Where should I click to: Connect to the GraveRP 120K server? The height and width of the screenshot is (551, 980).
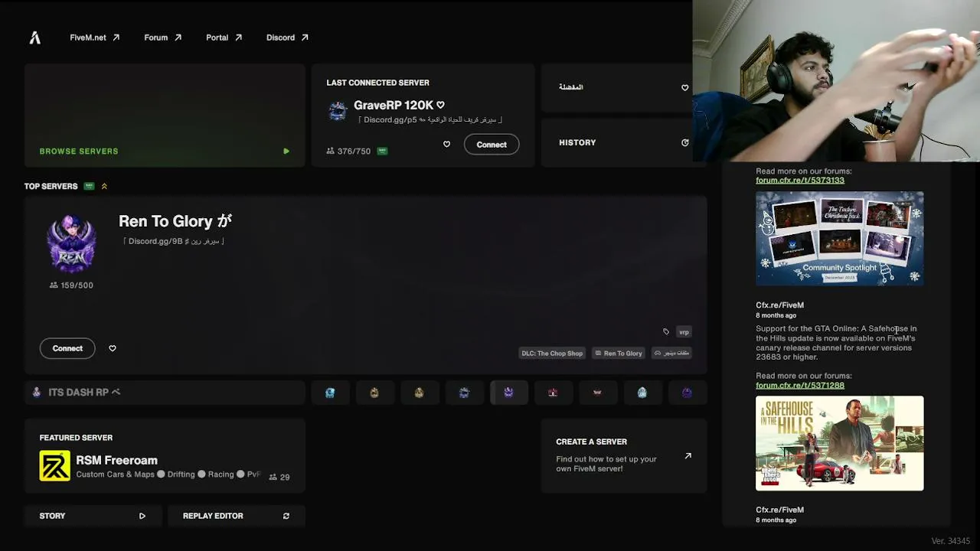coord(492,145)
